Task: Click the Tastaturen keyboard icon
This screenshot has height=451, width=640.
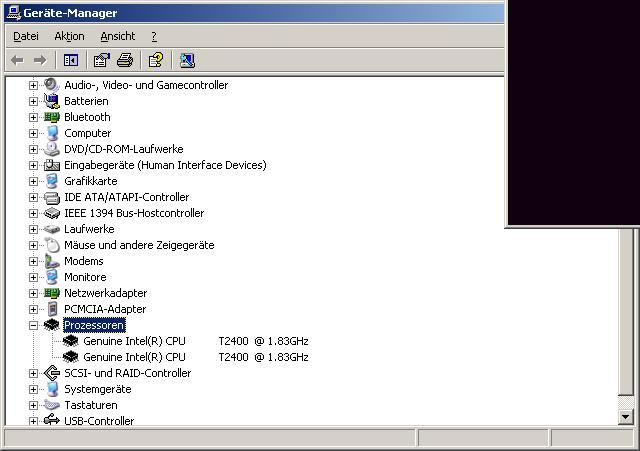Action: coord(52,405)
